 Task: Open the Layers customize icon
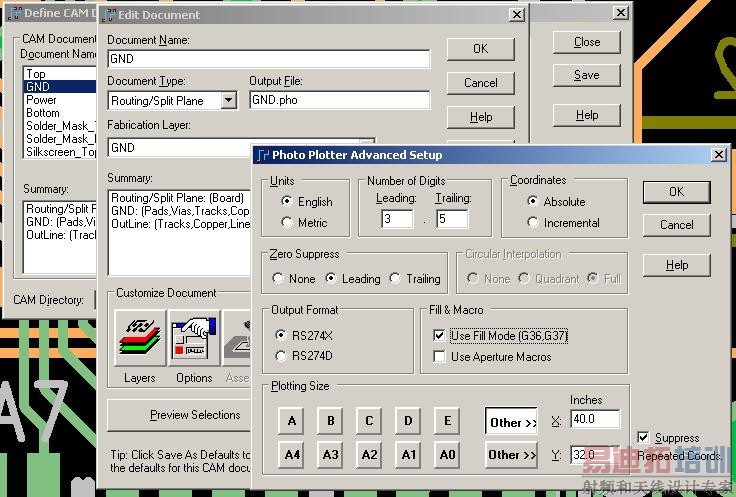click(140, 338)
